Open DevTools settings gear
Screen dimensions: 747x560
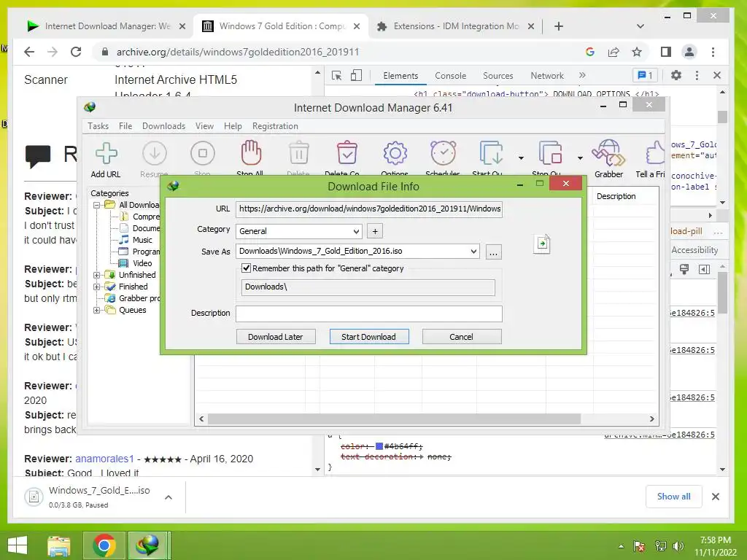[676, 75]
